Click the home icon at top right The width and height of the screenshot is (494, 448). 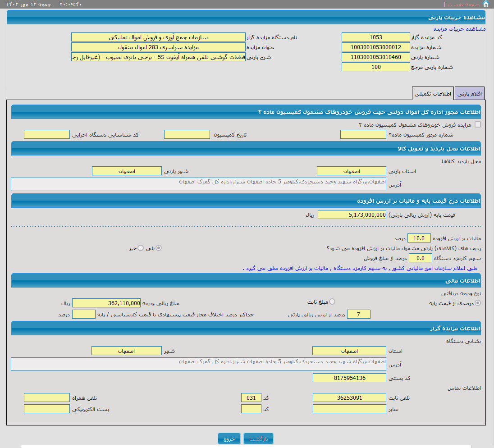[x=485, y=4]
